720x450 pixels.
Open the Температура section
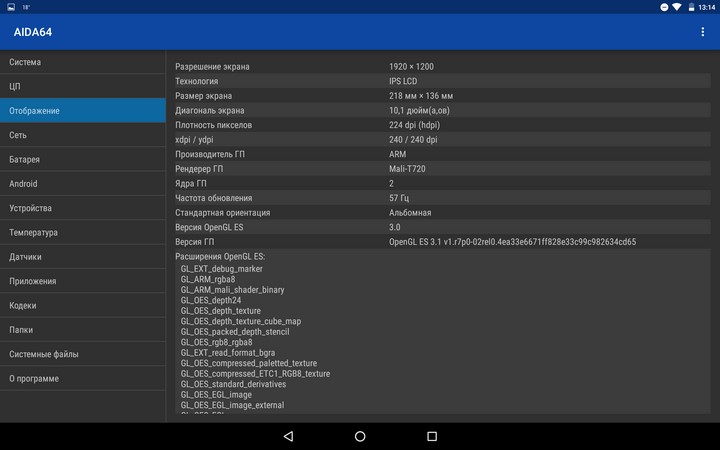point(83,232)
